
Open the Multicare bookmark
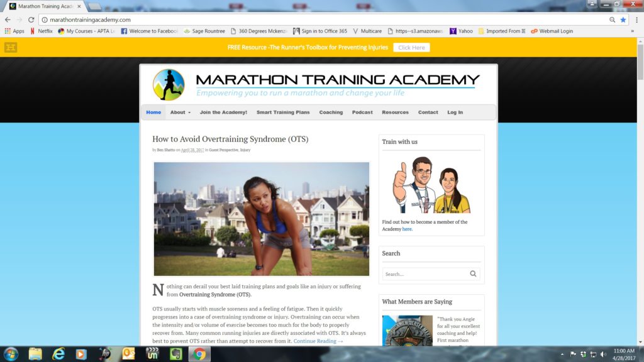(367, 31)
